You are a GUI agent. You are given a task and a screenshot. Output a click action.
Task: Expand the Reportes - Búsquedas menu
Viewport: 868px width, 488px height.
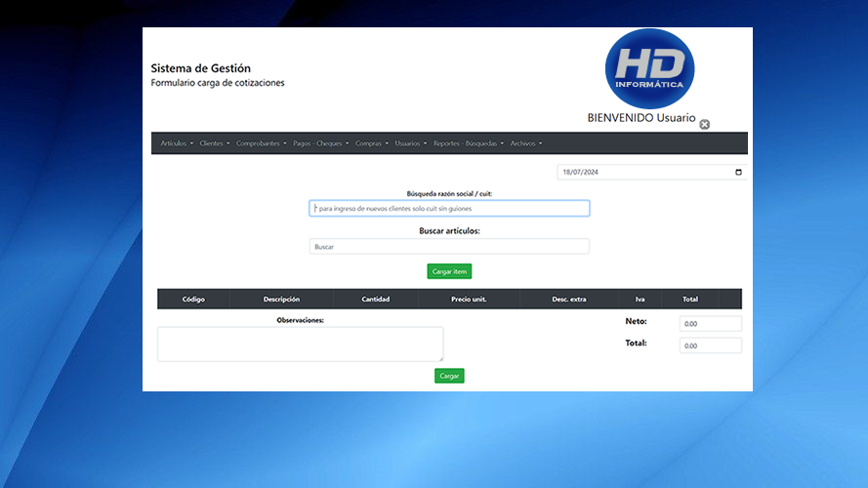pos(468,143)
